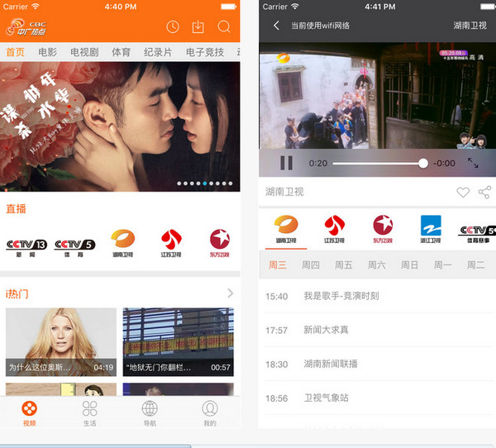Open CCTV 5 体育 live channel on home screen
The image size is (496, 448).
click(74, 248)
